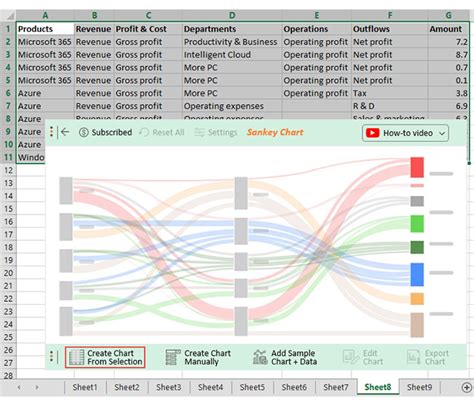Click the bottom toolbar drag handle dots
Viewport: 474px width, 406px height.
pyautogui.click(x=51, y=357)
